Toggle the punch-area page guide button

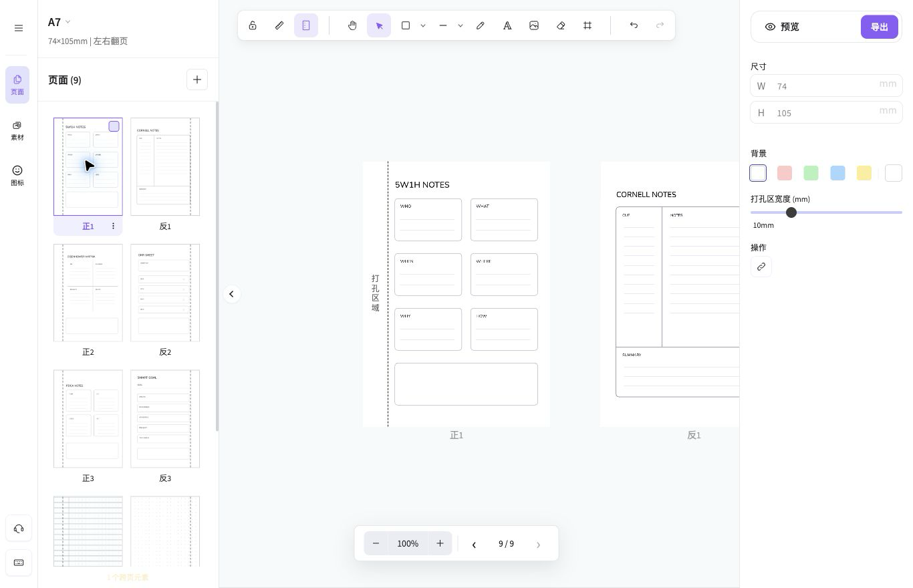coord(306,25)
